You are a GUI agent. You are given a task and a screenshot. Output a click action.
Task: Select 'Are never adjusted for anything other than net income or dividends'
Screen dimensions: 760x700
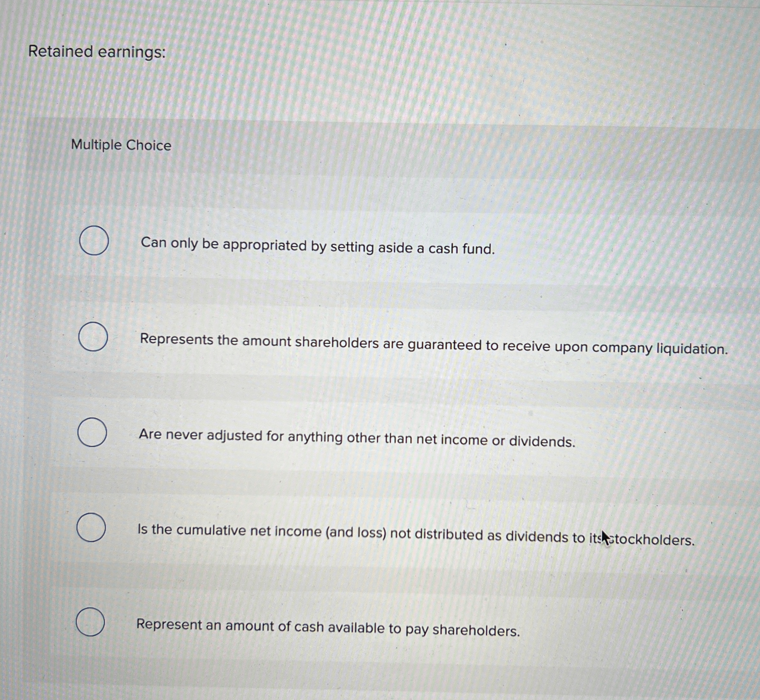(x=92, y=432)
